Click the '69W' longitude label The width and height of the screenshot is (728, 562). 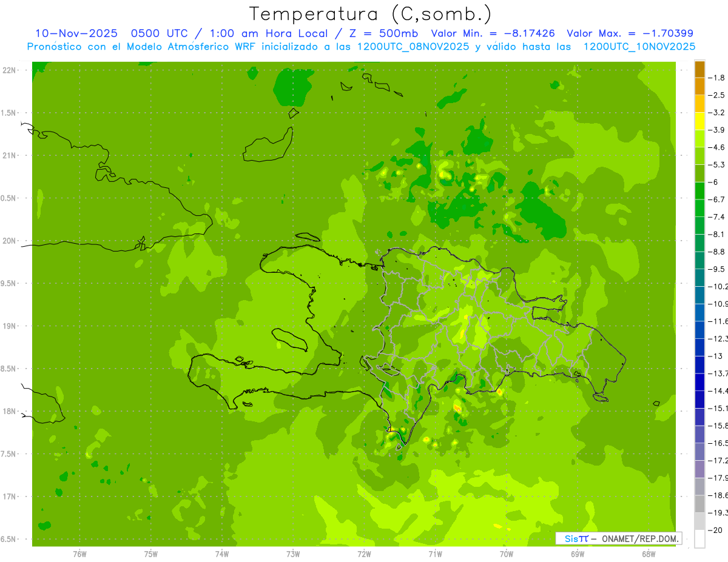578,554
